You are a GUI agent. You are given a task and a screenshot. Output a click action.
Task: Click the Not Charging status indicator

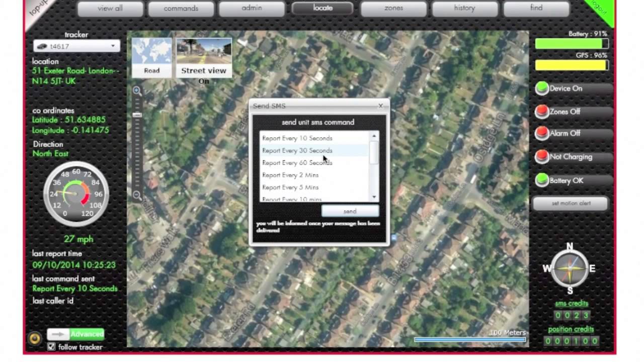(x=542, y=157)
